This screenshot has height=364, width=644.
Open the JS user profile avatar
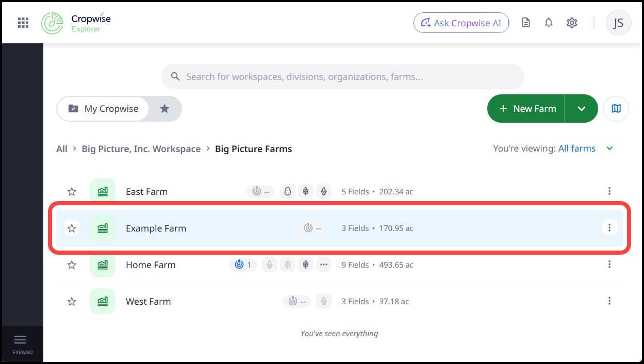(618, 23)
